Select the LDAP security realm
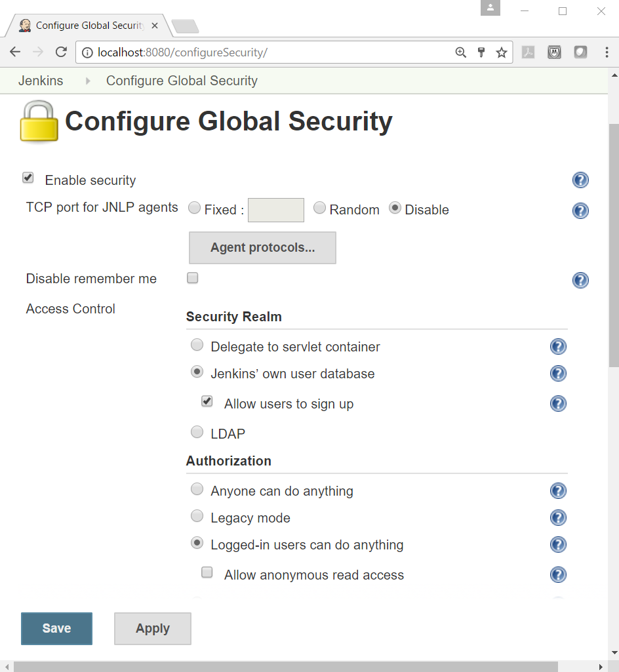Image resolution: width=619 pixels, height=672 pixels. click(197, 431)
